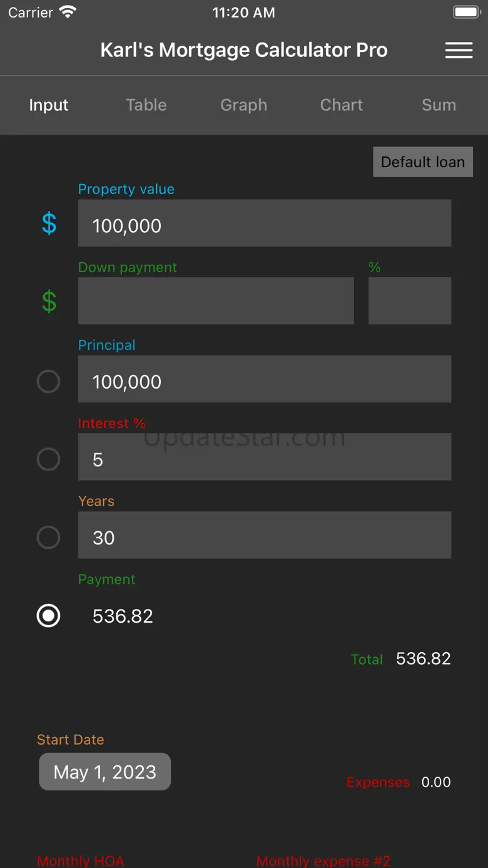Open the Start Date picker
488x868 pixels.
(104, 772)
